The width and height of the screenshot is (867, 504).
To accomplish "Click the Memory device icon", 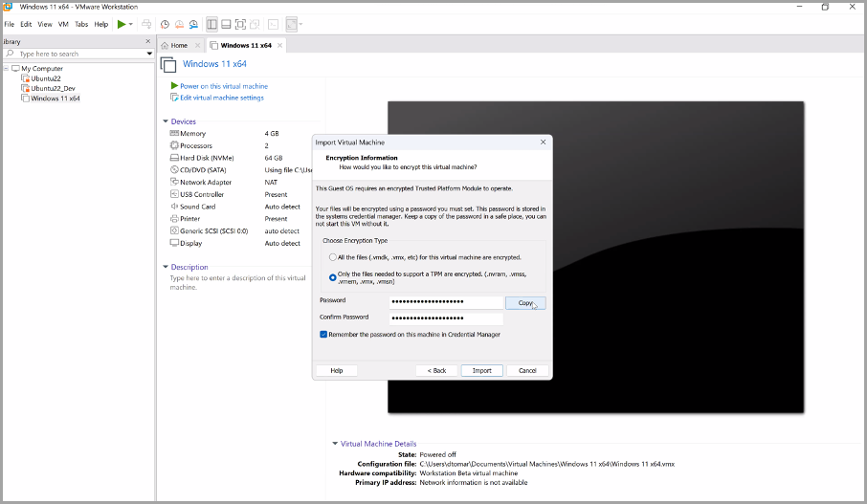I will (x=174, y=133).
